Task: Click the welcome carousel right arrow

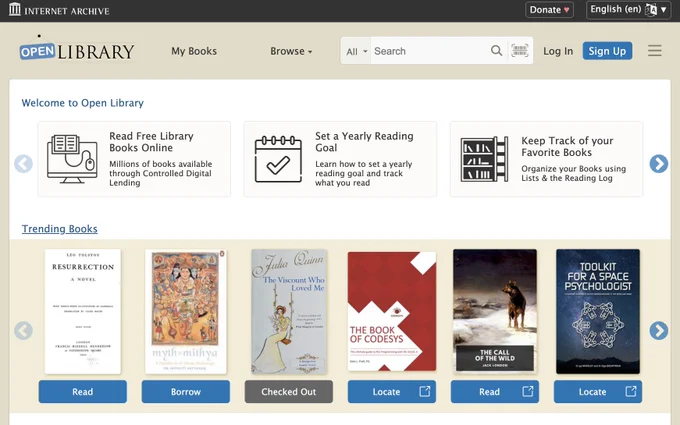Action: (x=658, y=164)
